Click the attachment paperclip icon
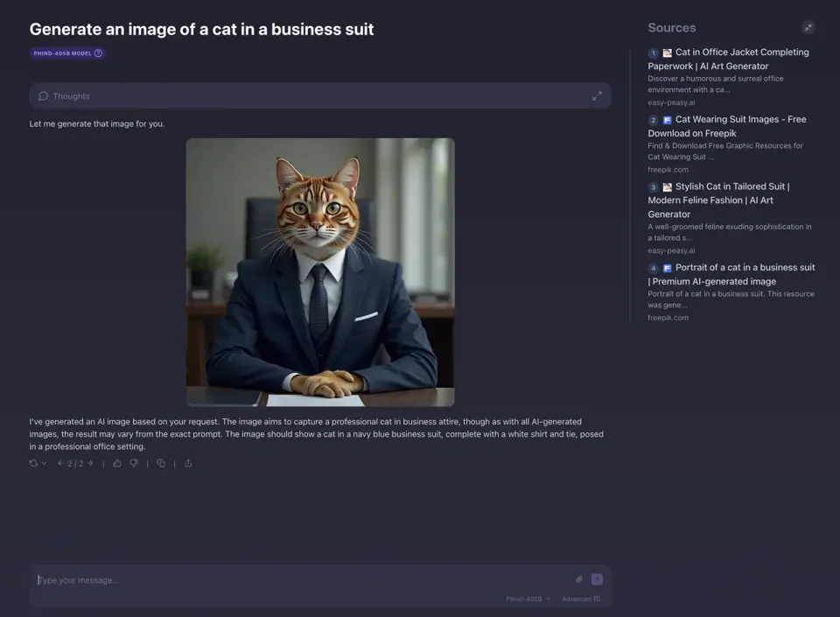Screen dimensions: 840x617 click(579, 579)
